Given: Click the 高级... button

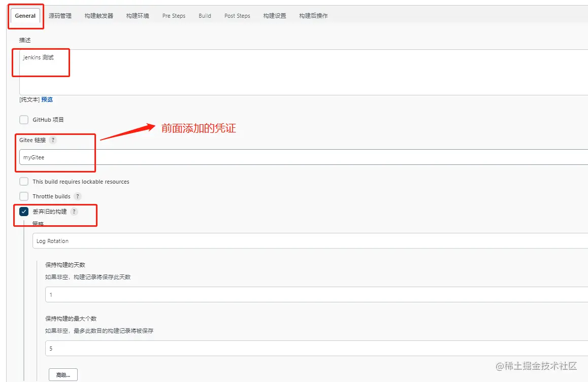Looking at the screenshot, I should click(63, 375).
